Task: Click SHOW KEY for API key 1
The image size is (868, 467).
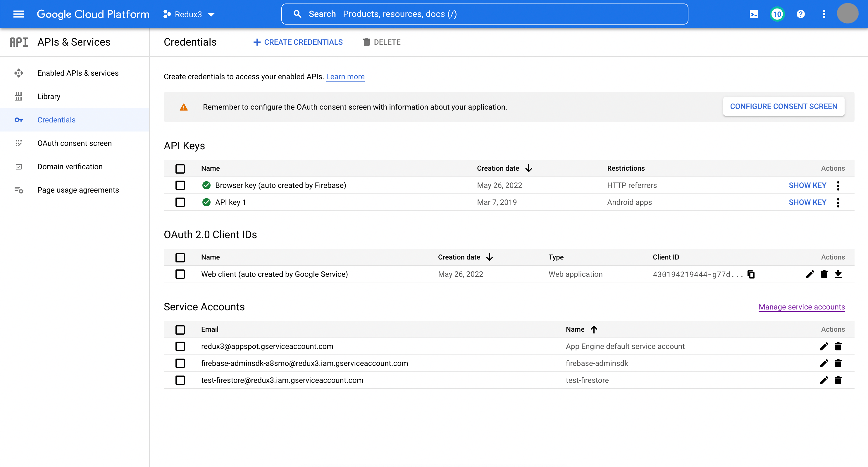Action: tap(807, 202)
